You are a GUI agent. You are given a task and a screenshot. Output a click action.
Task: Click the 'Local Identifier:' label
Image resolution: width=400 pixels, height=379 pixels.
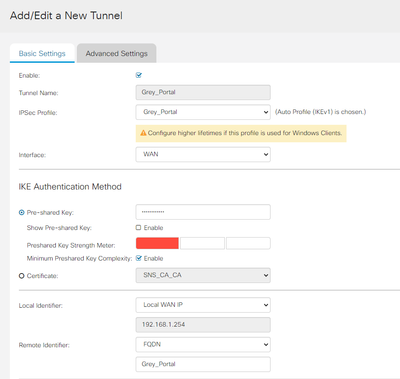pos(40,306)
